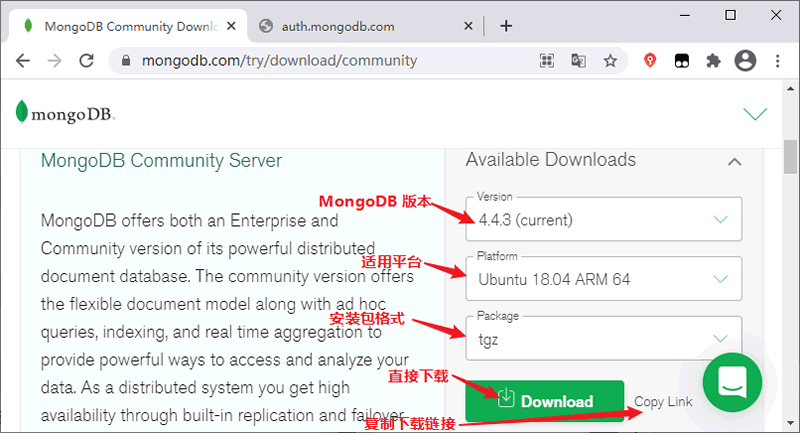Open the Version dropdown showing 4.4.3

pyautogui.click(x=604, y=219)
